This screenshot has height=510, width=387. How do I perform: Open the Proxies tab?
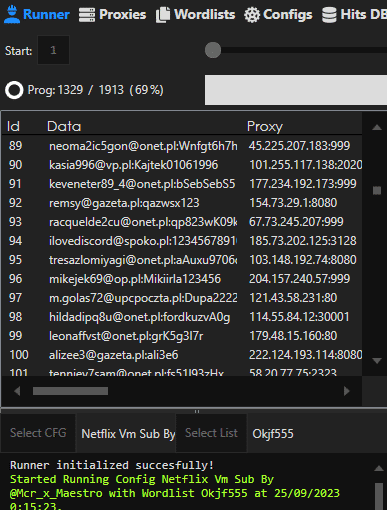tap(112, 15)
